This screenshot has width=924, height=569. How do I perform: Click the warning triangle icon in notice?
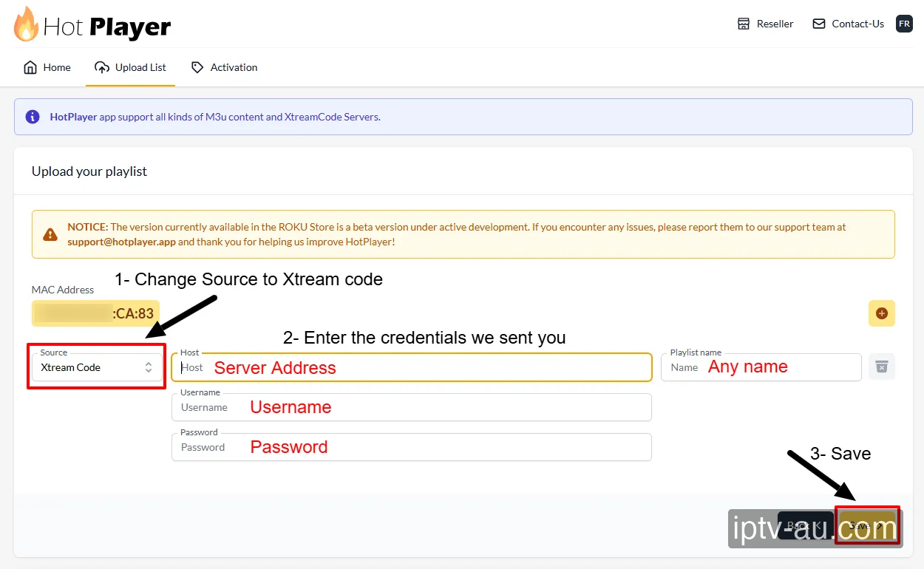pyautogui.click(x=50, y=234)
